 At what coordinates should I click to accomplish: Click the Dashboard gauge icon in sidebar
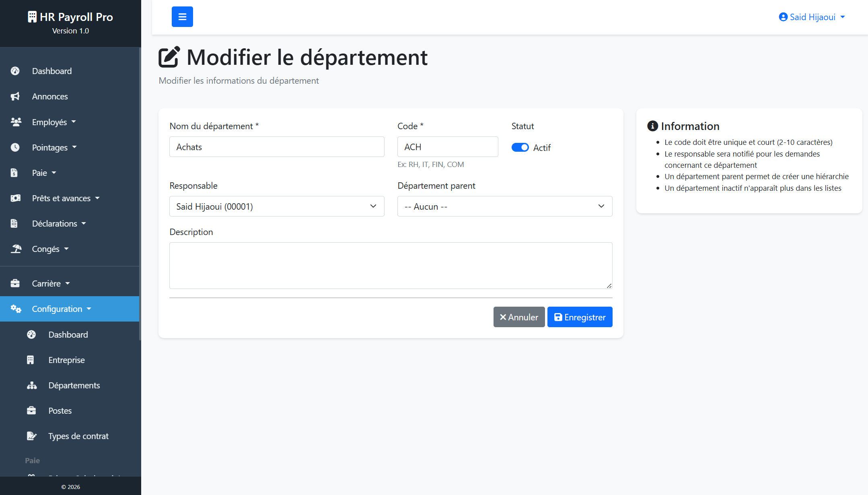(15, 71)
